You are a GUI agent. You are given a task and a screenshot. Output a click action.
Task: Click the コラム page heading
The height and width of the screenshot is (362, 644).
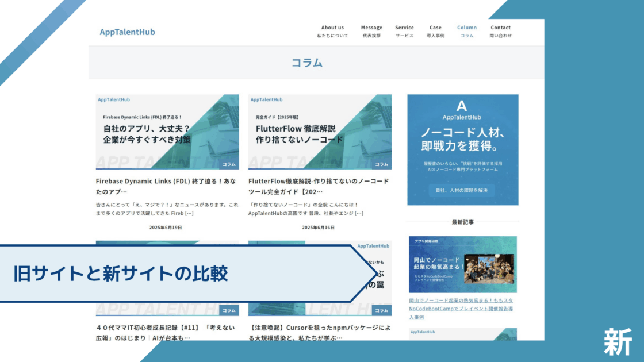click(x=307, y=63)
